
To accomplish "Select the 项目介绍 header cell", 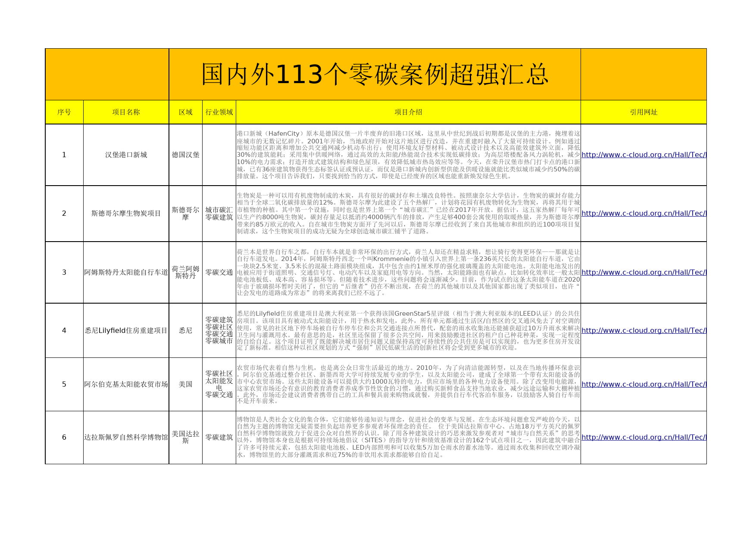I will coord(408,112).
